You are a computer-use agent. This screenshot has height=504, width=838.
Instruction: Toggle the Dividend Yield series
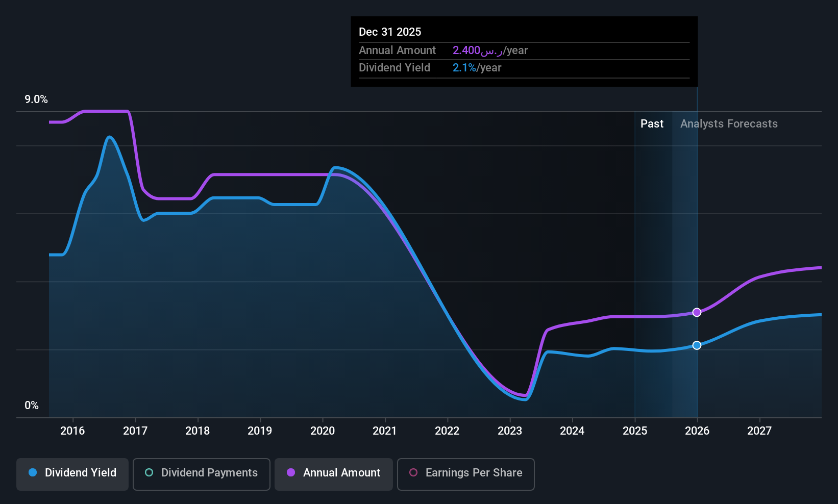pos(72,474)
